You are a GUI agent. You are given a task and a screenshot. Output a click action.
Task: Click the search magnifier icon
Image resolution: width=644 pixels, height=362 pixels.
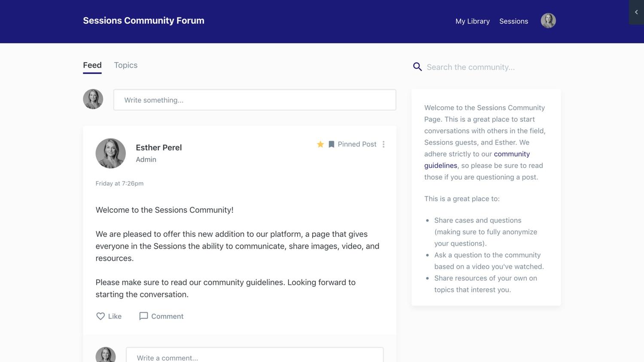coord(417,67)
